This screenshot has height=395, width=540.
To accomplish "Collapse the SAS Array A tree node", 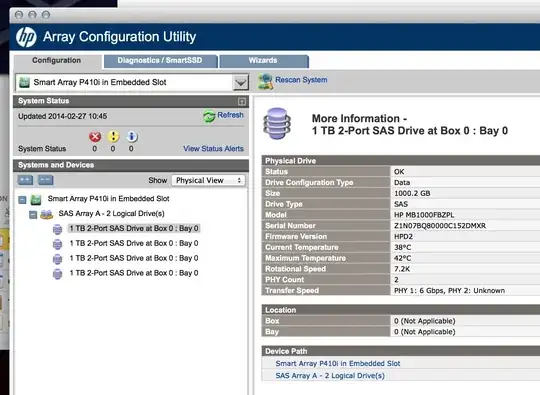I will pos(33,215).
